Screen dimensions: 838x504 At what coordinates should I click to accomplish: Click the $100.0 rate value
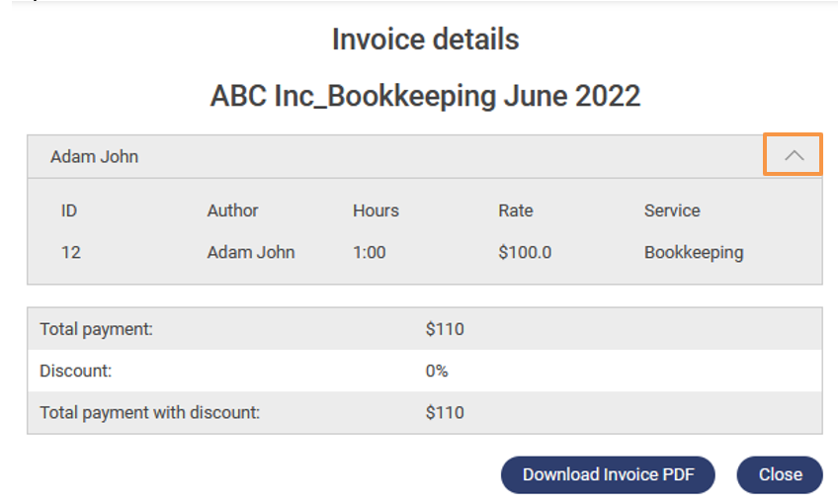click(525, 252)
